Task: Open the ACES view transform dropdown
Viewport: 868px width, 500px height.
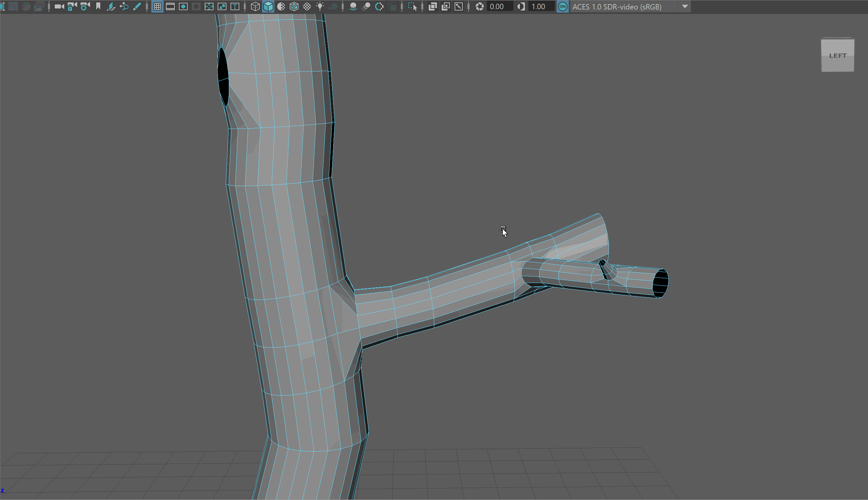Action: click(x=685, y=6)
